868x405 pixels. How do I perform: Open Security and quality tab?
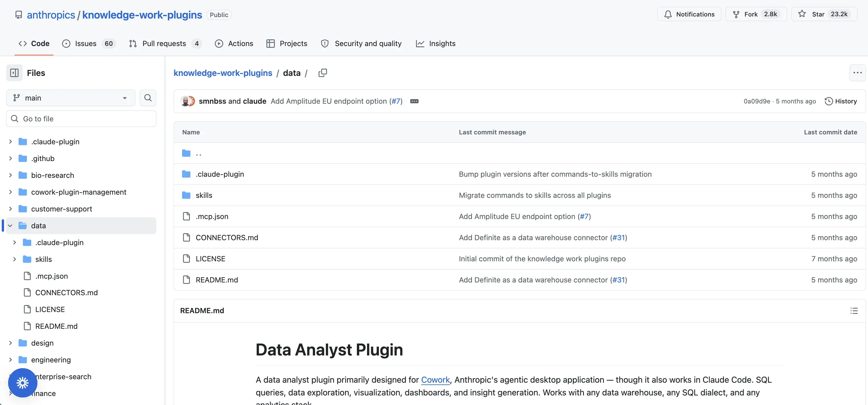pos(361,43)
